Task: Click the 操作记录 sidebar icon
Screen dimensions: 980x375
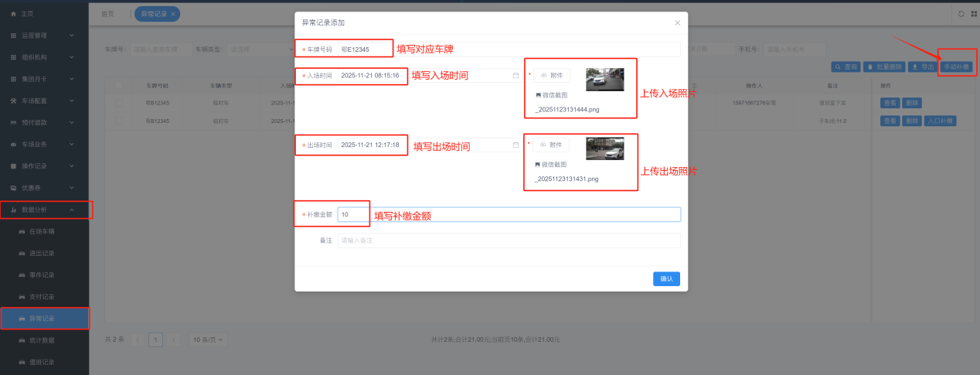Action: [13, 166]
